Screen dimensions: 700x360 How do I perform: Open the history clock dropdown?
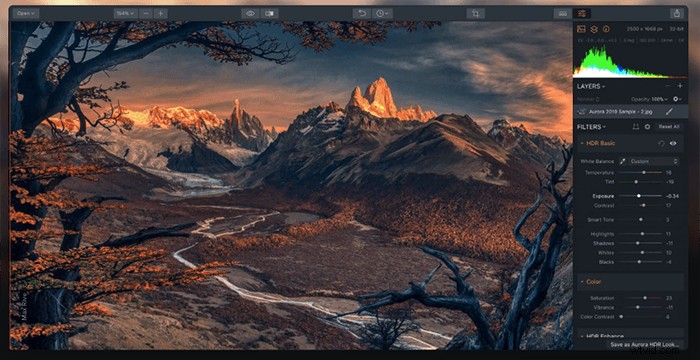pos(382,13)
